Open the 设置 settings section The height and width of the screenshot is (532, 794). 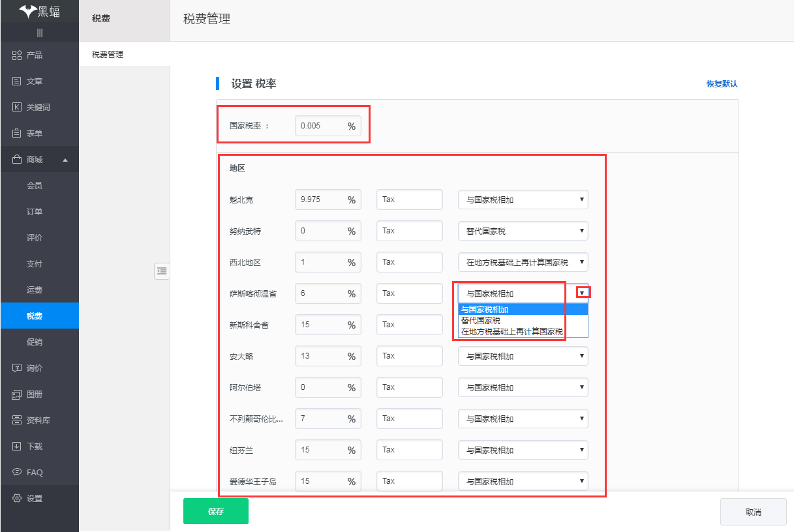click(x=31, y=498)
